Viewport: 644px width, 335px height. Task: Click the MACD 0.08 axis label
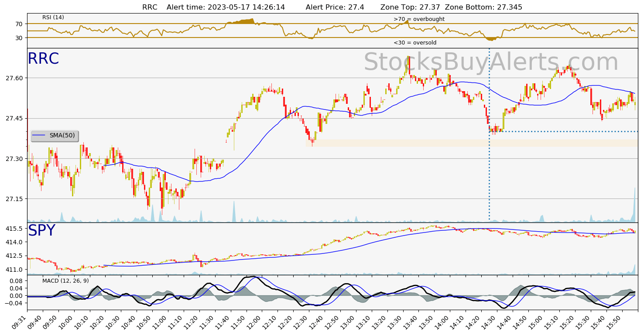click(x=17, y=281)
